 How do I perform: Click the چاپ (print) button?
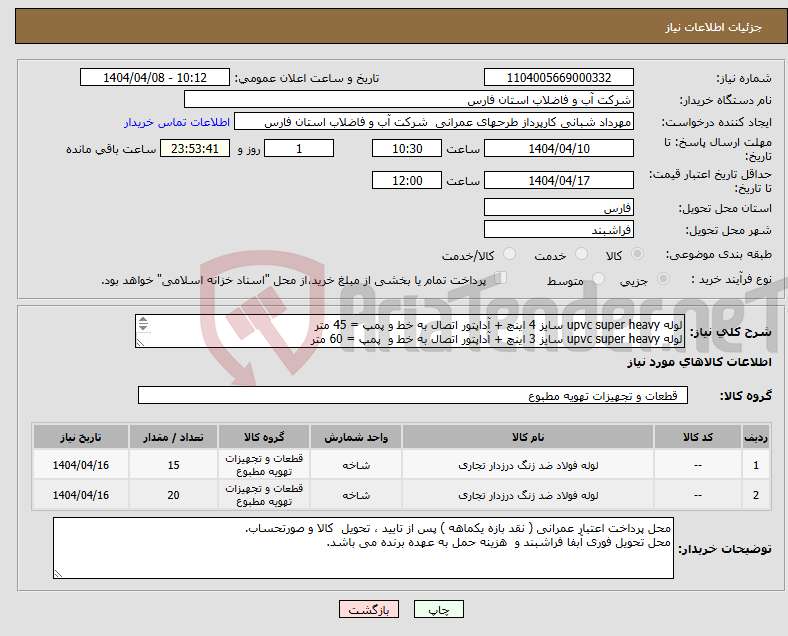(x=438, y=609)
